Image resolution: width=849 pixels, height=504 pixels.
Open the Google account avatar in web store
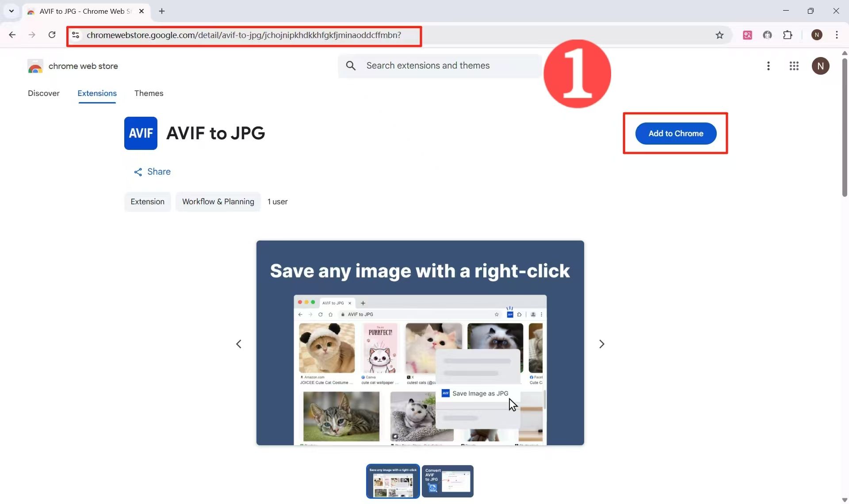820,66
